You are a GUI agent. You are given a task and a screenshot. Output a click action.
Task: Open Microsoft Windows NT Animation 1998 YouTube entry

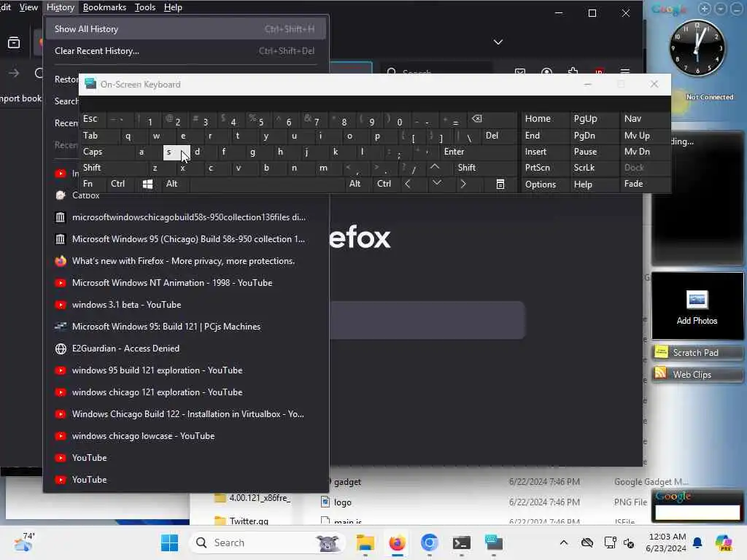coord(186,283)
